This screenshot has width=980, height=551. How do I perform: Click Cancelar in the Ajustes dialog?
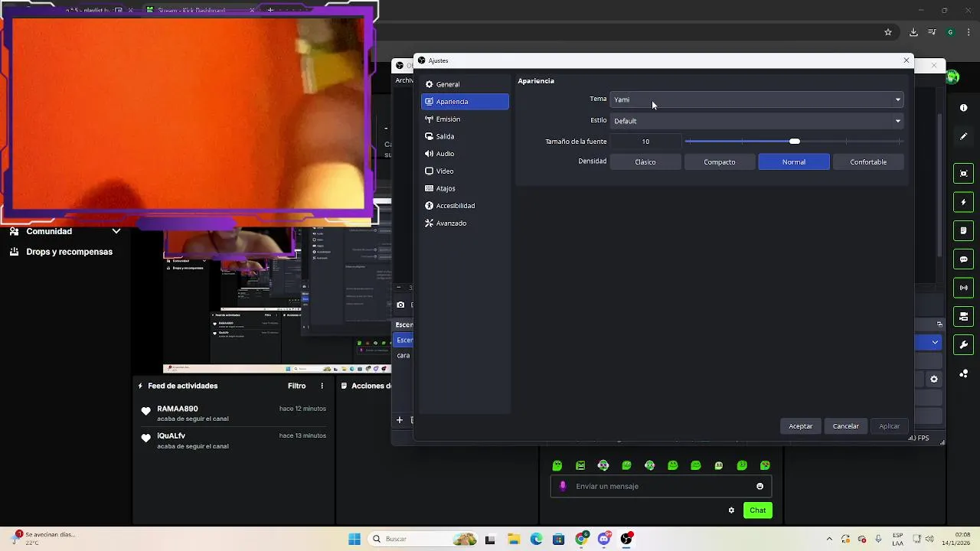pyautogui.click(x=846, y=426)
